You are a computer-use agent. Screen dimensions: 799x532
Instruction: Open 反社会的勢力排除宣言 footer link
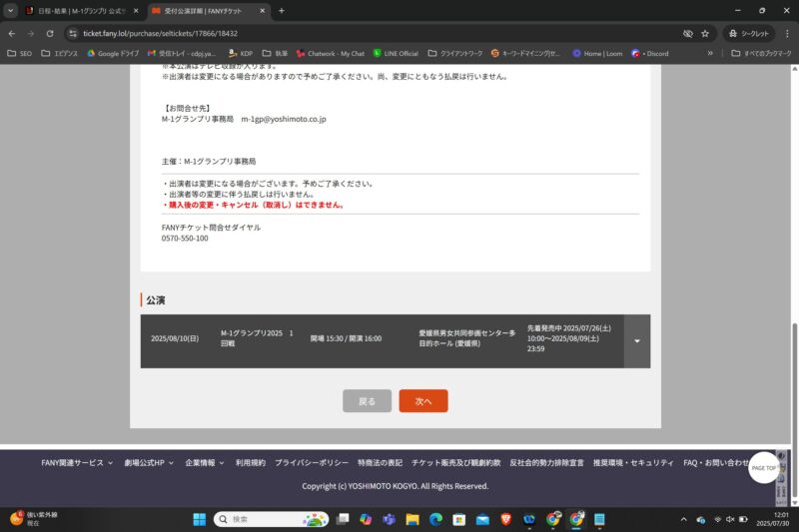546,463
